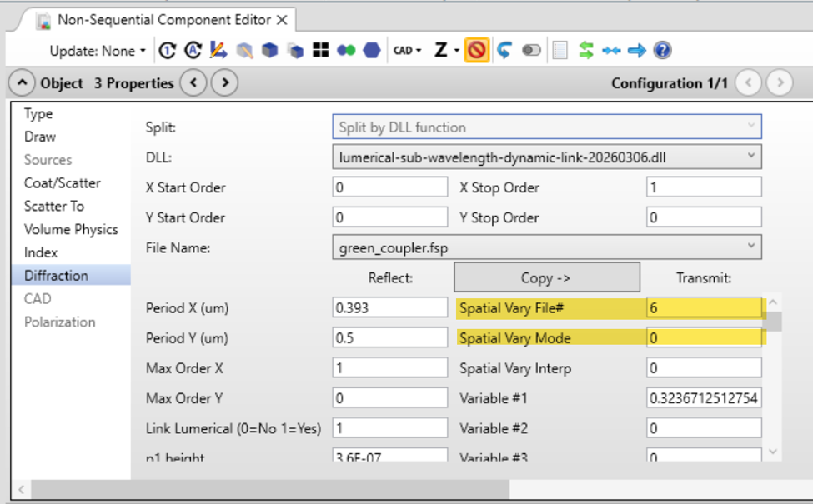Click the Max Order Y field
Viewport: 813px width, 504px height.
390,398
